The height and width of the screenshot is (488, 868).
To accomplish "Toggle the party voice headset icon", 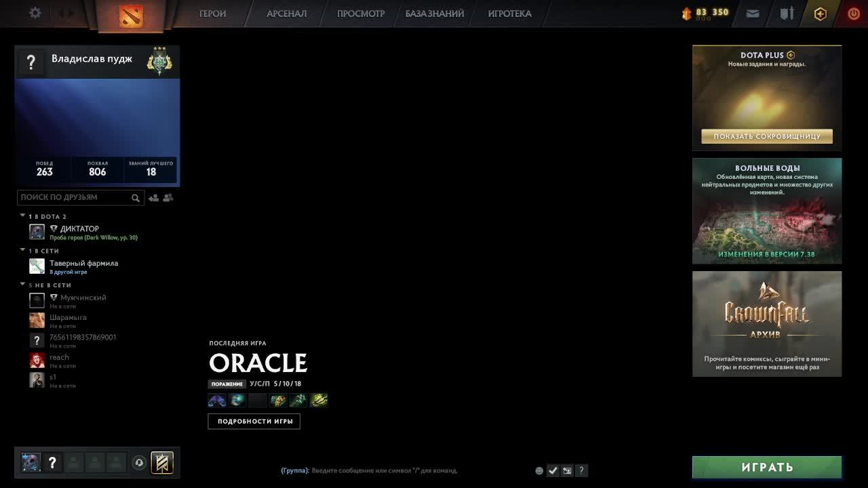I will coord(139,463).
